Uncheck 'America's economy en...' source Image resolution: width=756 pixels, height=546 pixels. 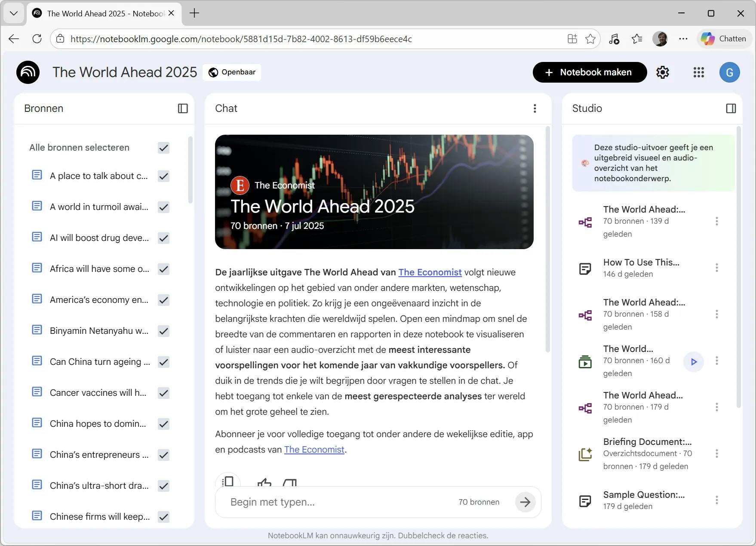163,300
